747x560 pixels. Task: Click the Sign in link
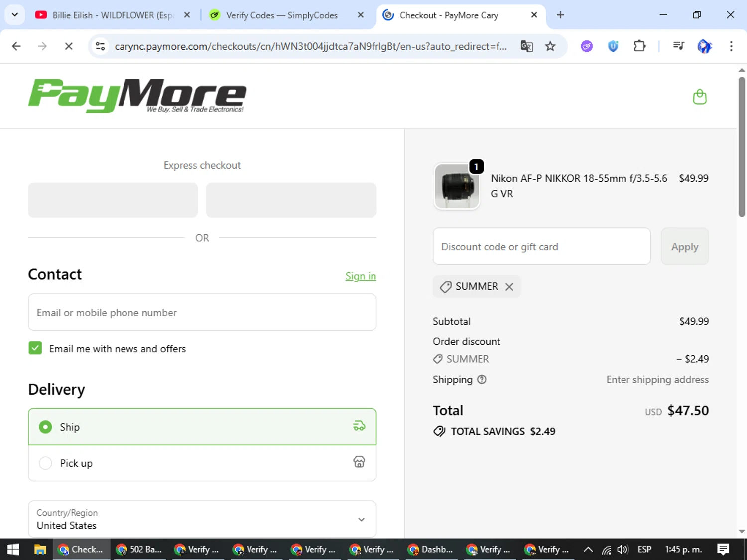[361, 276]
